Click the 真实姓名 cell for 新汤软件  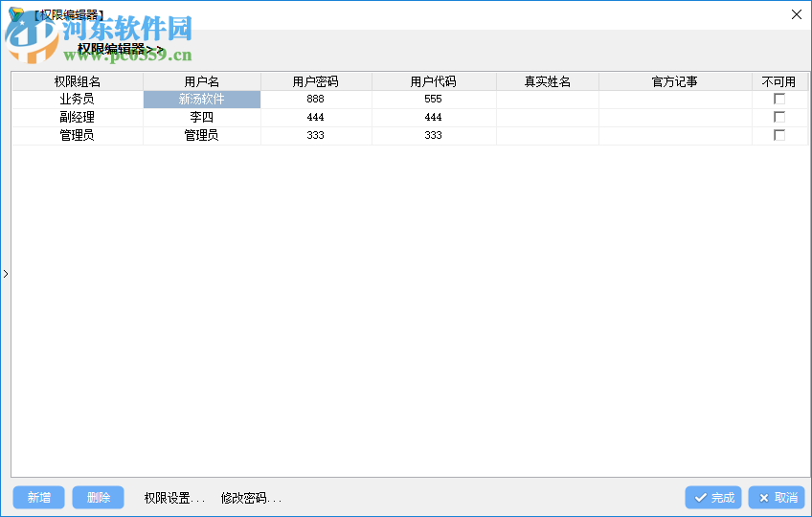tap(548, 99)
